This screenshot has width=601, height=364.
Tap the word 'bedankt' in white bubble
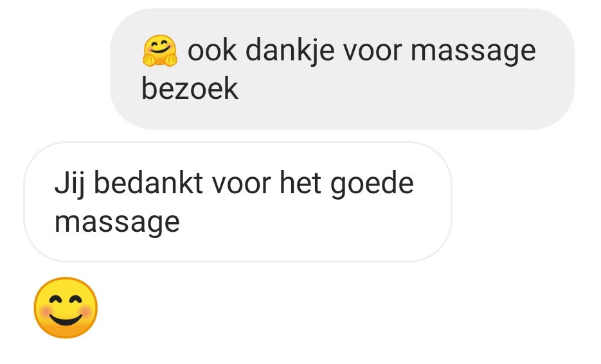[x=148, y=184]
